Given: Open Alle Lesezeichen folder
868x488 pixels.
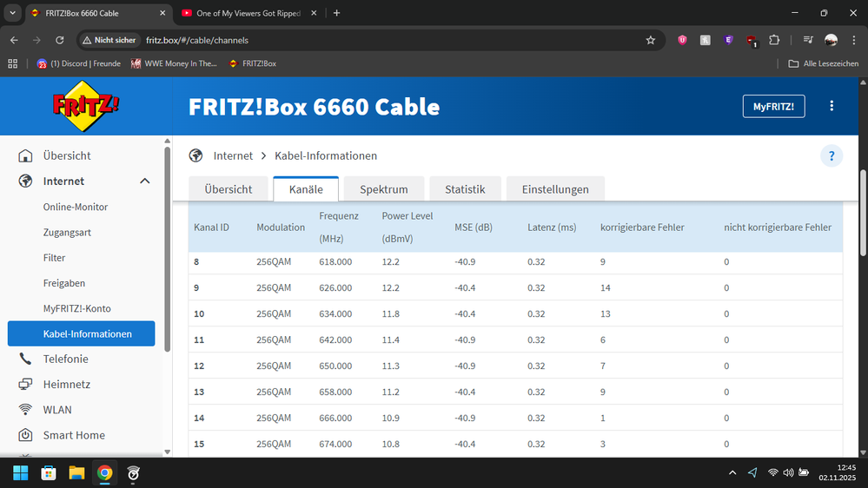Looking at the screenshot, I should pos(823,63).
